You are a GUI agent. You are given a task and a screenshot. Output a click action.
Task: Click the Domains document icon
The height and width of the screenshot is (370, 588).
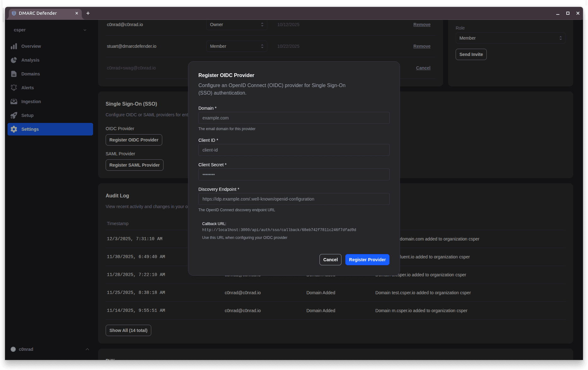[14, 74]
